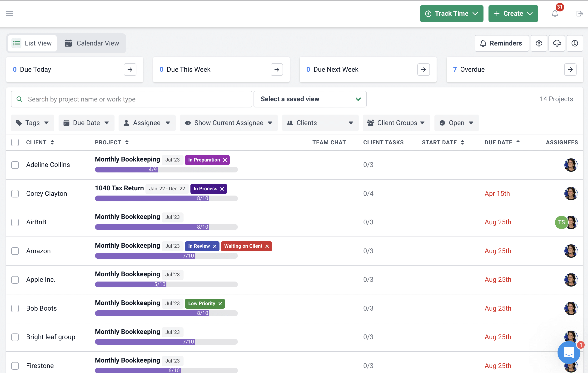Remove the Waiting on Client tag
Screen dimensions: 588x373
[x=267, y=246]
